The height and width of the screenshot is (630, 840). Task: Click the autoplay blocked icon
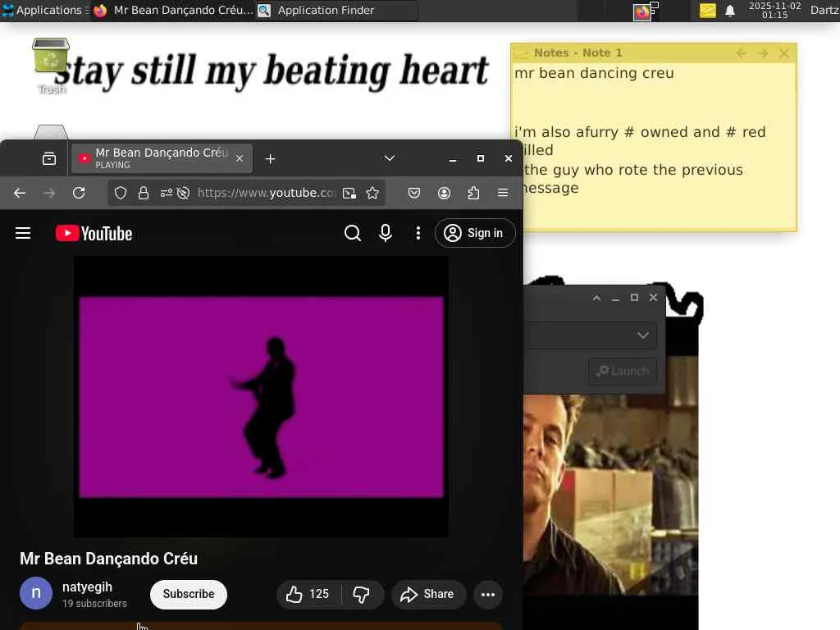click(183, 193)
